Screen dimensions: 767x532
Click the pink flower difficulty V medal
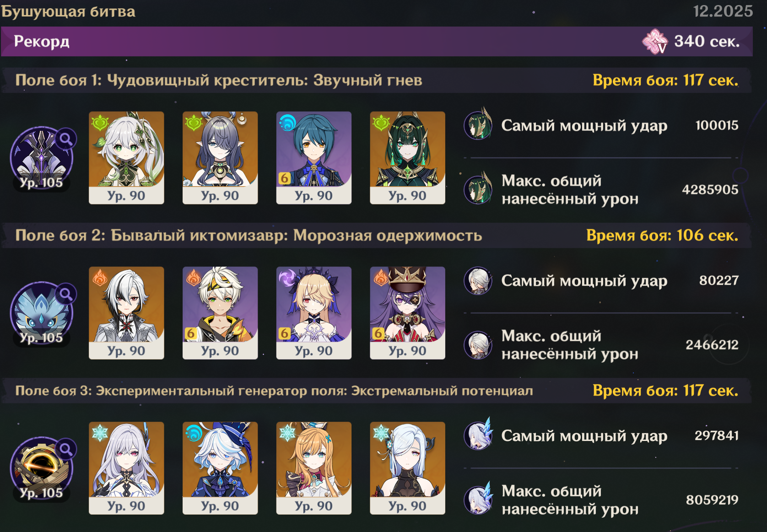click(x=655, y=42)
